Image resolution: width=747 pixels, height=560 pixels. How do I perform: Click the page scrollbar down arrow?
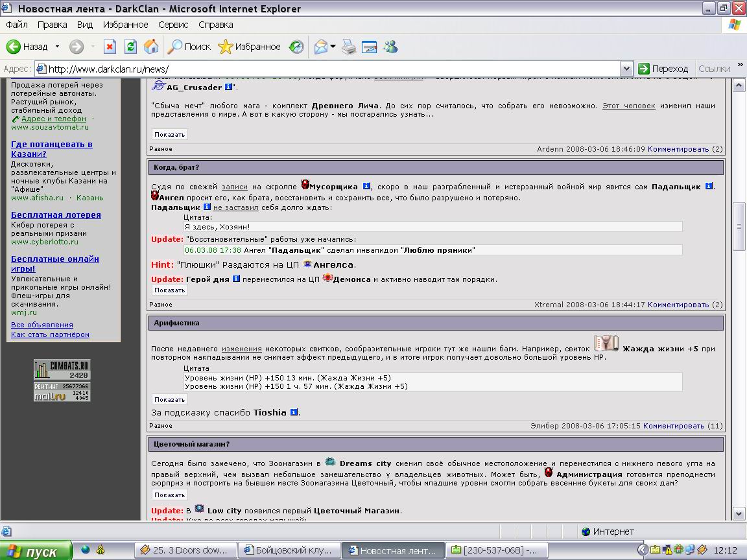click(x=739, y=514)
